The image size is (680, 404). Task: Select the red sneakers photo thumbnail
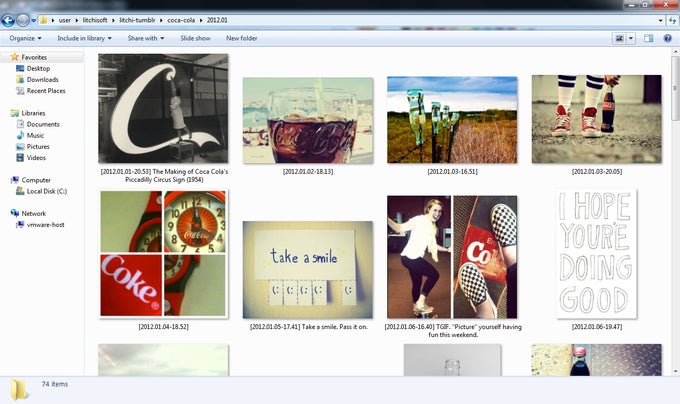(x=597, y=119)
